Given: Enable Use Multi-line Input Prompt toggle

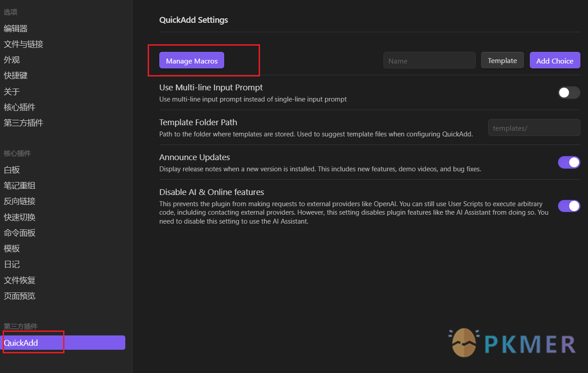Looking at the screenshot, I should 569,93.
